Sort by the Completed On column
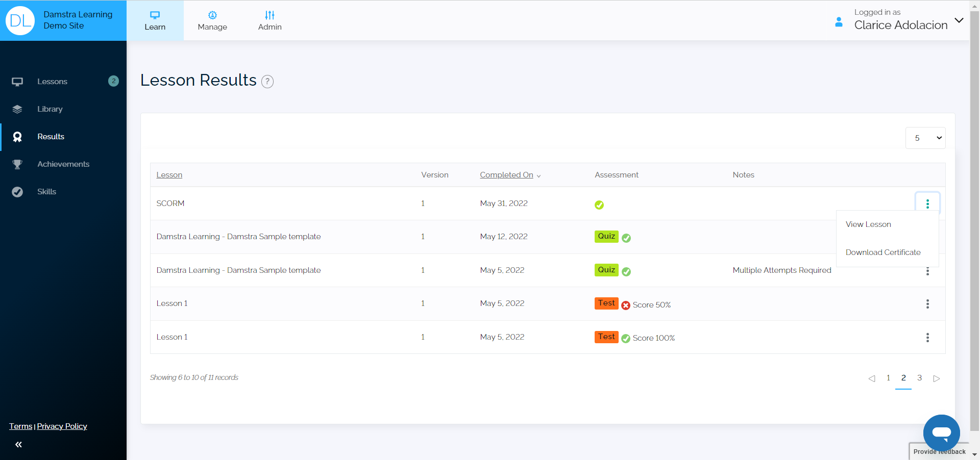This screenshot has width=980, height=460. 506,175
